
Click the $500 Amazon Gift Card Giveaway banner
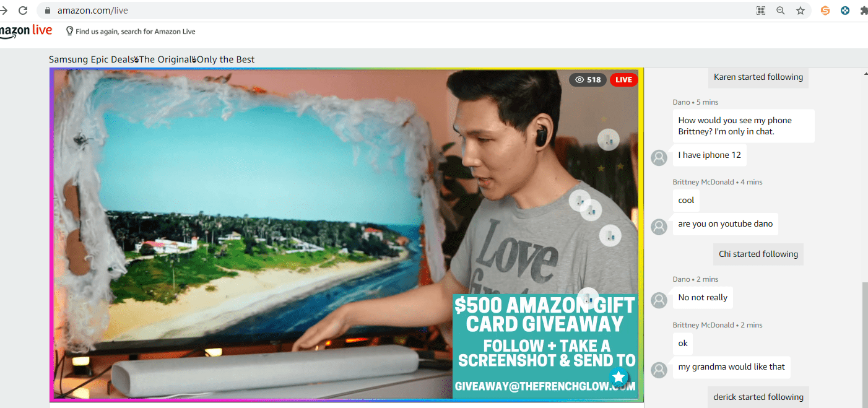tap(545, 345)
